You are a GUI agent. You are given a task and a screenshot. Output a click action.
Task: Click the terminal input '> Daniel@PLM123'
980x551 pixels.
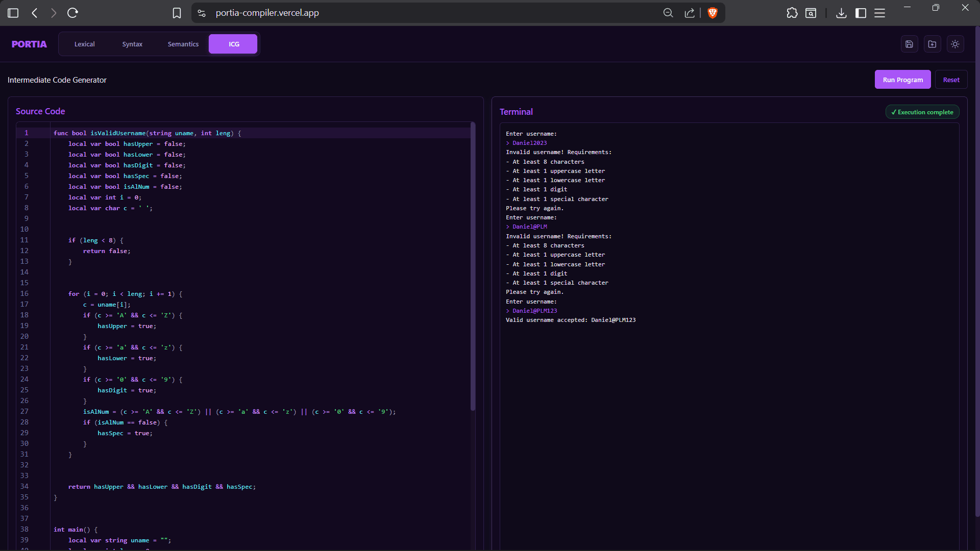tap(531, 311)
